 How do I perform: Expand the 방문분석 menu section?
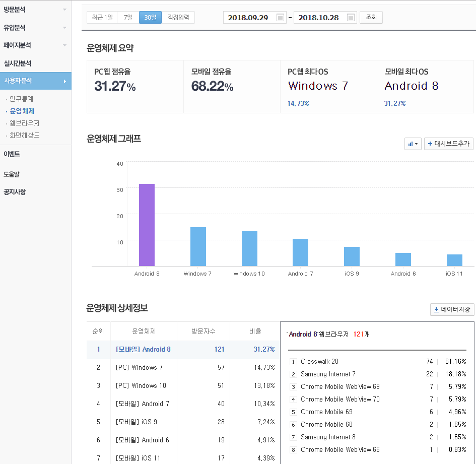(x=35, y=10)
